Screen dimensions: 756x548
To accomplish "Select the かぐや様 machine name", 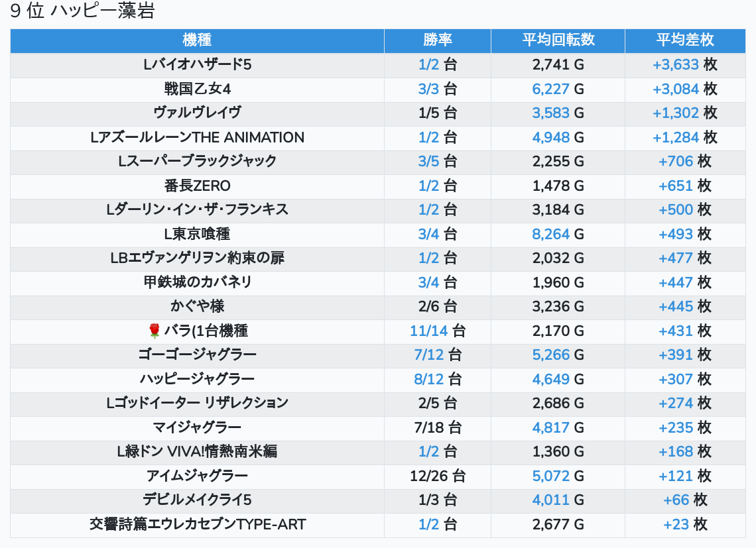I will click(197, 306).
